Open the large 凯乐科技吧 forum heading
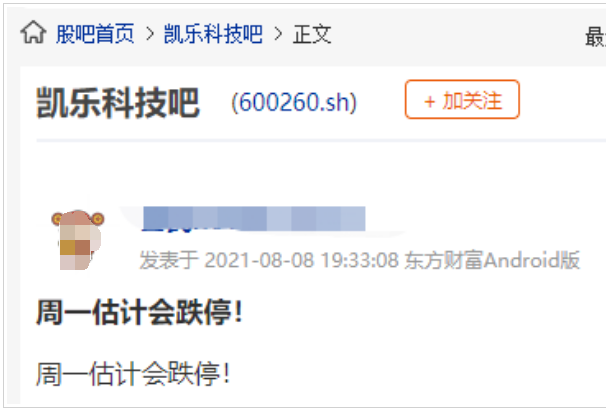Image resolution: width=606 pixels, height=408 pixels. [x=118, y=102]
